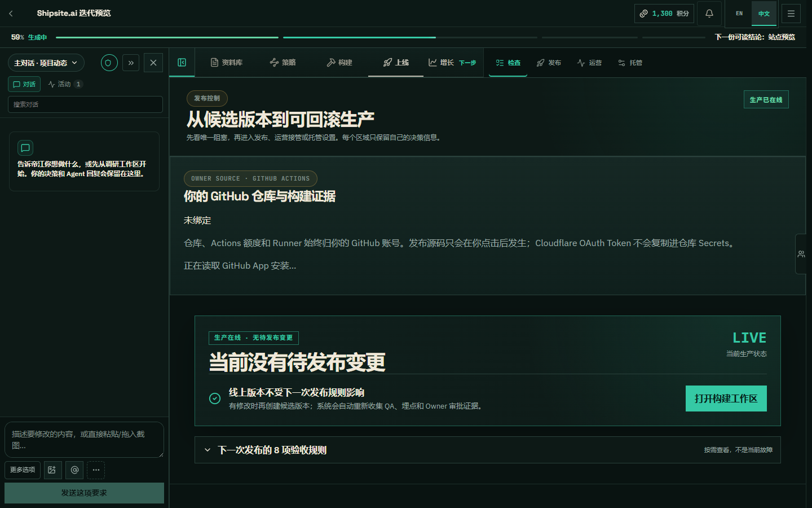Click 按需查看，不是当前故障 text
This screenshot has height=508, width=812.
click(738, 450)
